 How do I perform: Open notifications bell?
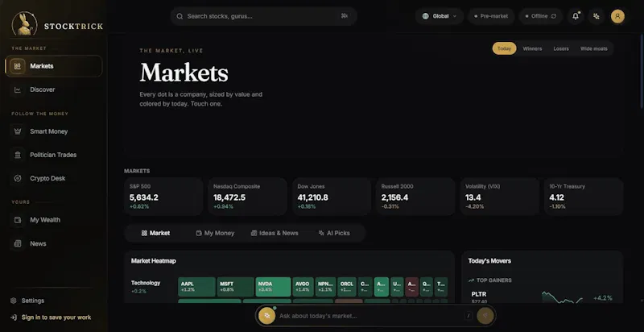[576, 16]
